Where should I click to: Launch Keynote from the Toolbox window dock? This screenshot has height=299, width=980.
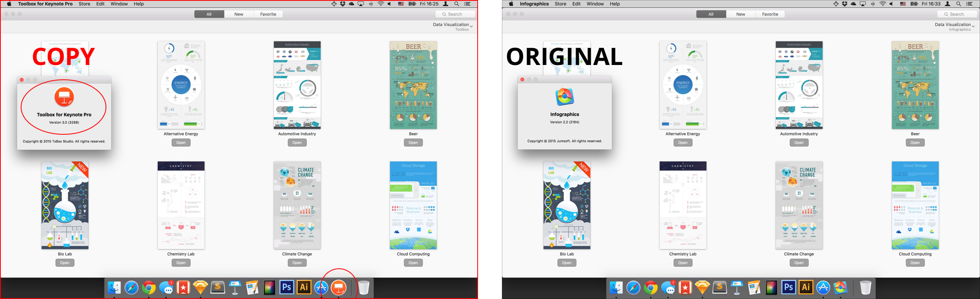coord(235,287)
